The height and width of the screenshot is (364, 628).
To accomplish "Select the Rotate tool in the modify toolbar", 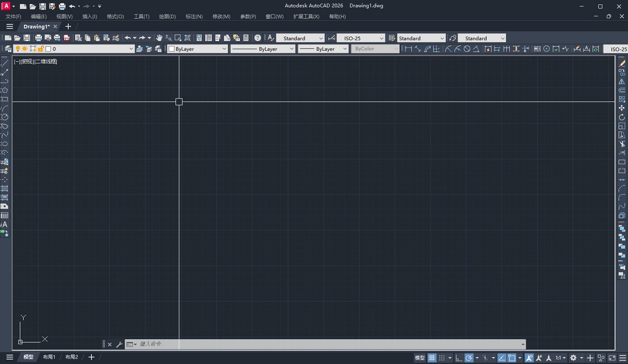I will point(622,117).
